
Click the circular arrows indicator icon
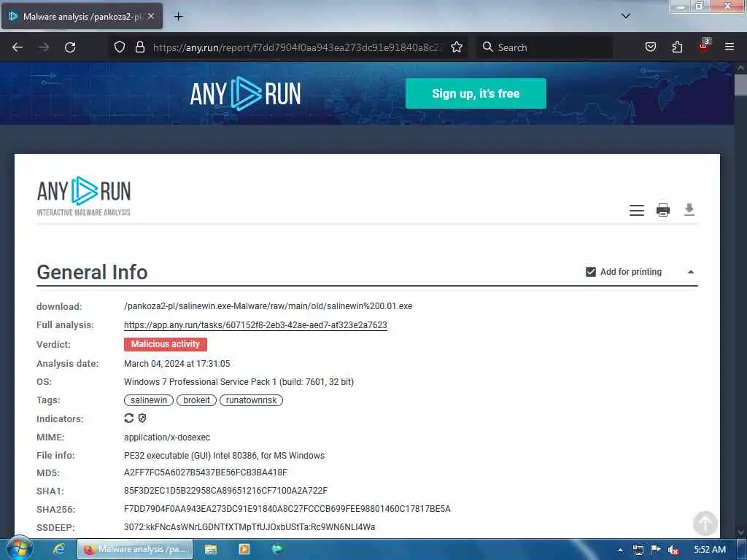128,418
